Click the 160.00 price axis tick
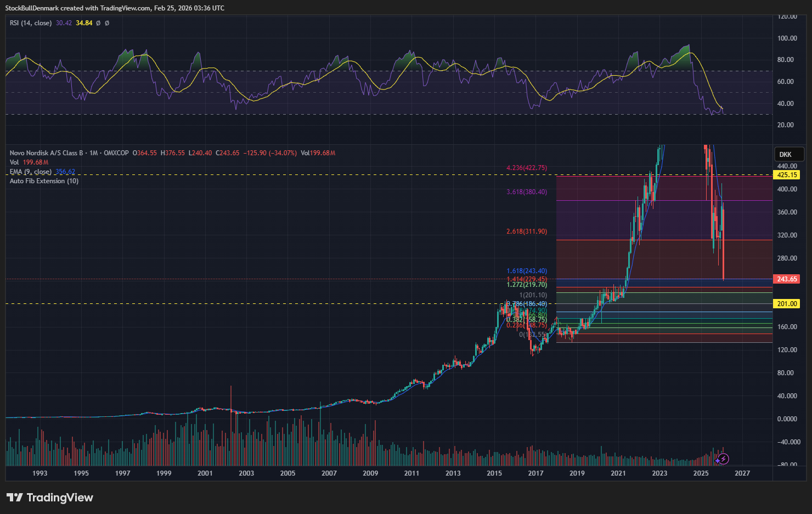The image size is (812, 514). pyautogui.click(x=787, y=327)
